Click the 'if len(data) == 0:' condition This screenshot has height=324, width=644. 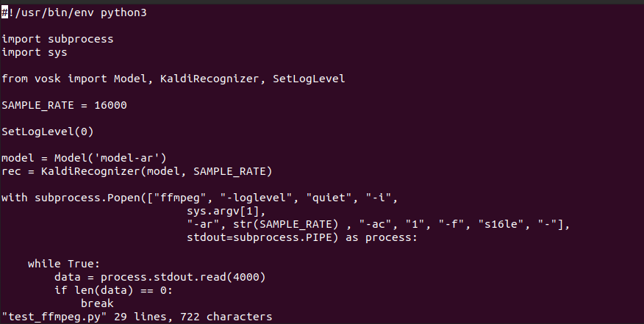[114, 290]
